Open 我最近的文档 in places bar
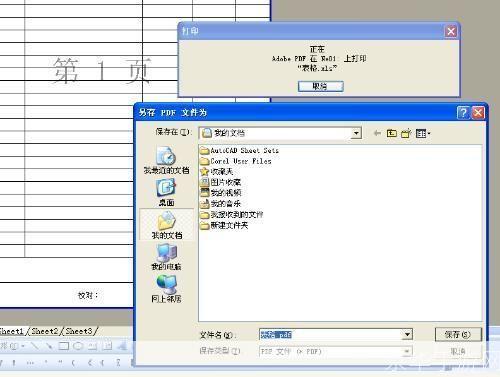This screenshot has width=500, height=377. pos(166,160)
